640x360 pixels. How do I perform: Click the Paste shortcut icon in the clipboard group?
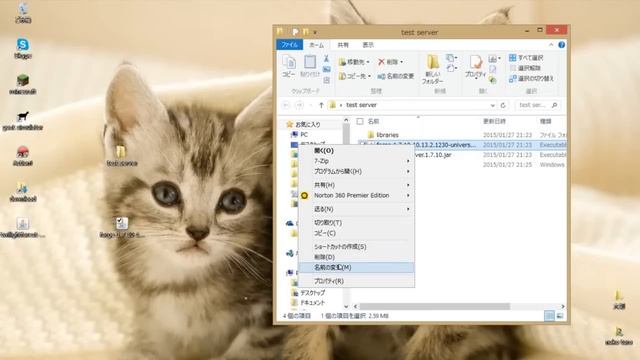tap(327, 80)
